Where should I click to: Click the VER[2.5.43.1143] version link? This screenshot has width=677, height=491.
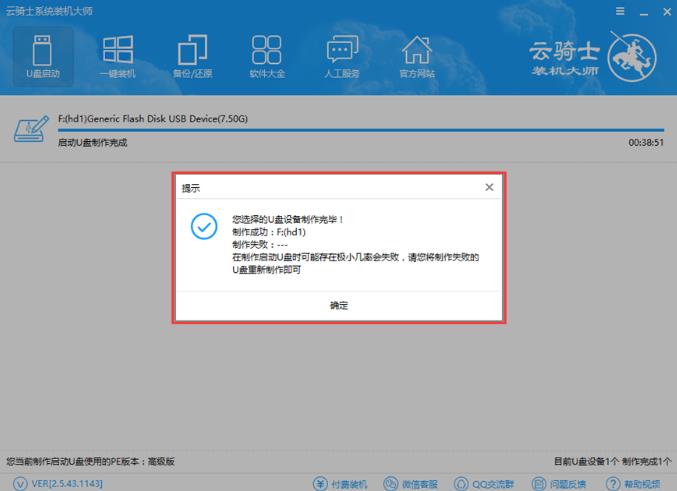[58, 484]
